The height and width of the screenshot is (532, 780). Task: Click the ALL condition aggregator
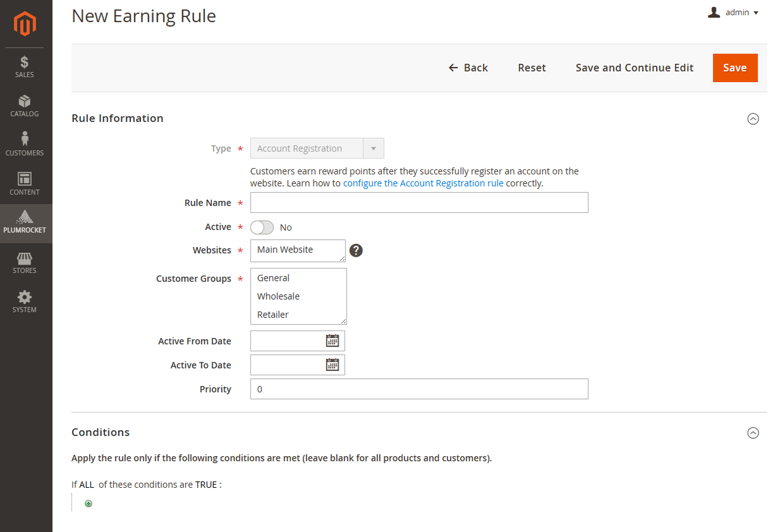(x=87, y=485)
